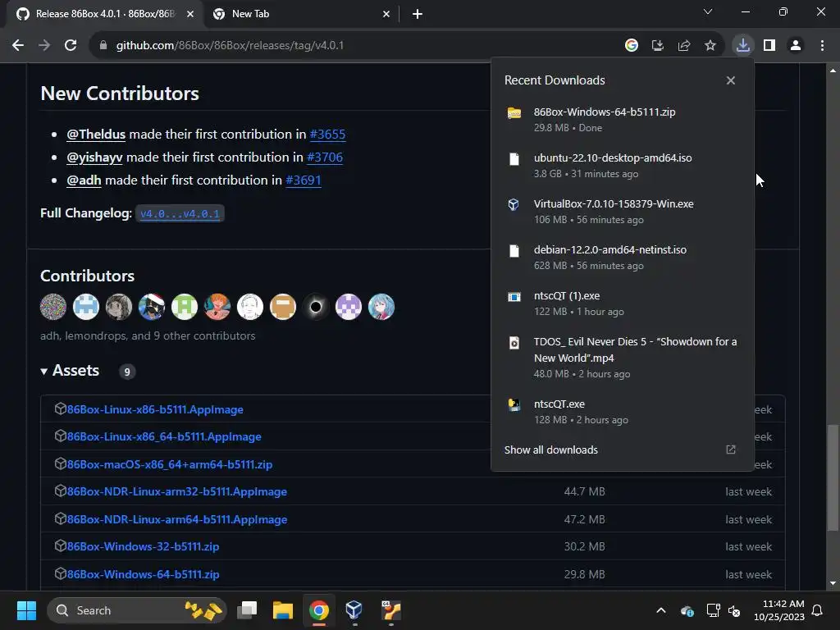This screenshot has width=840, height=630.
Task: Bookmark this page with the star icon
Action: pos(710,46)
